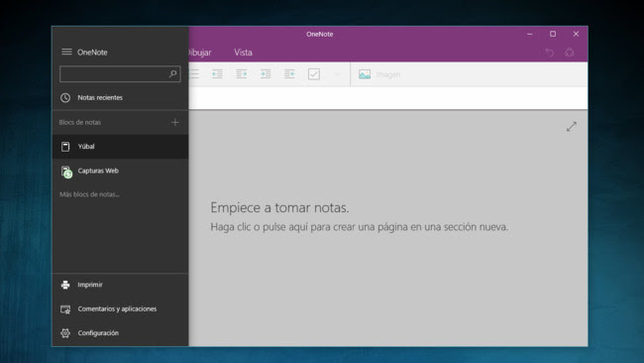
Task: Switch to the Vista tab
Action: pyautogui.click(x=243, y=53)
